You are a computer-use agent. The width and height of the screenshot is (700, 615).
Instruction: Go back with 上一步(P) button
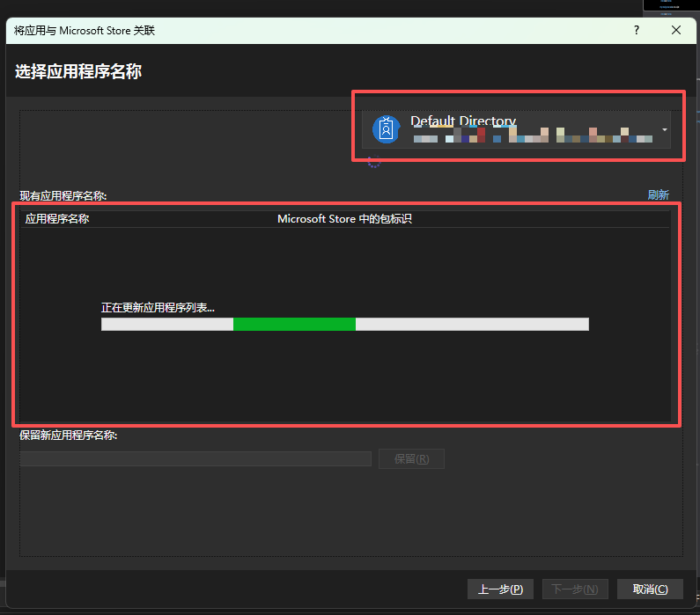coord(500,589)
